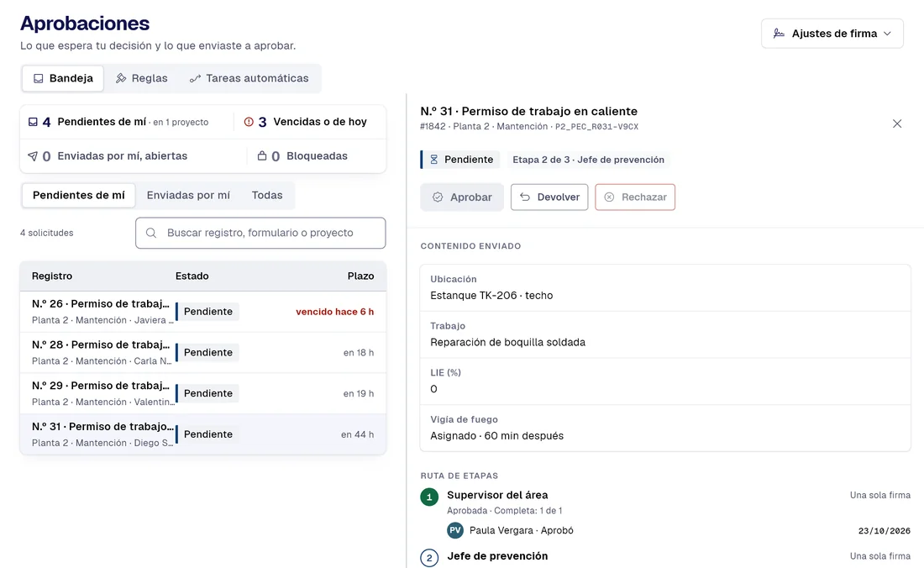Select the Todas filter tab
The height and width of the screenshot is (568, 924).
point(267,195)
